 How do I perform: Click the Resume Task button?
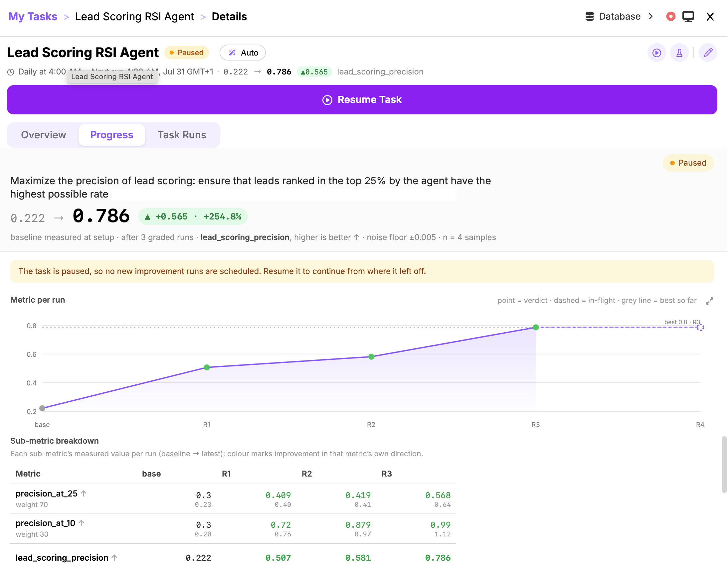(362, 100)
